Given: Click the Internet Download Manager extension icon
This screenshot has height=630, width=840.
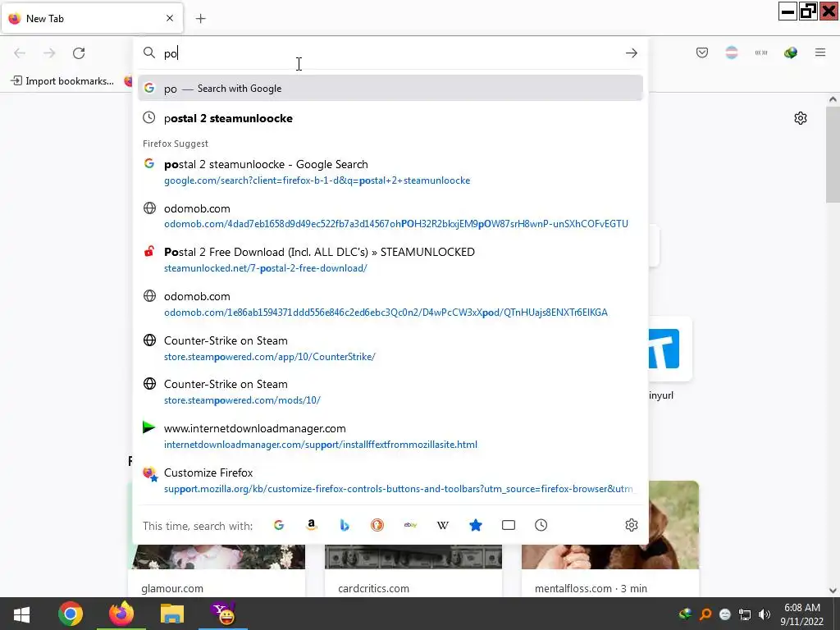Looking at the screenshot, I should click(x=790, y=52).
